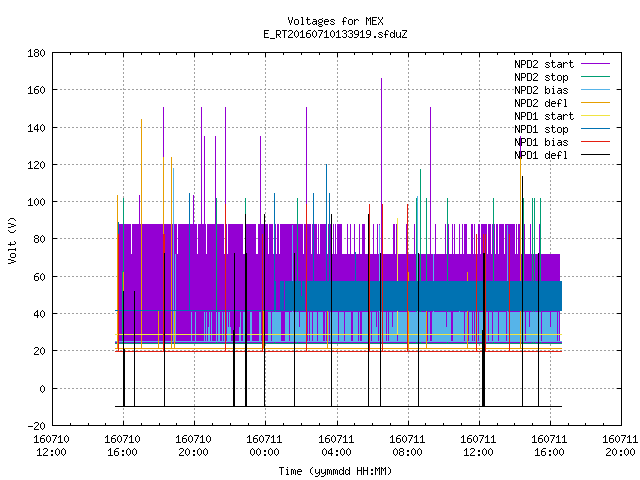Click the purple NPD2 start legend line

[596, 64]
